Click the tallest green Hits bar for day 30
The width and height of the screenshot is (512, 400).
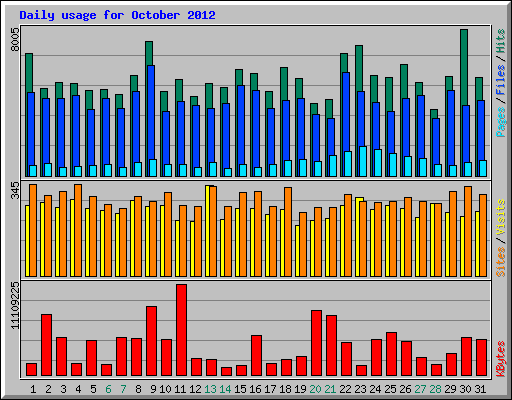464,67
